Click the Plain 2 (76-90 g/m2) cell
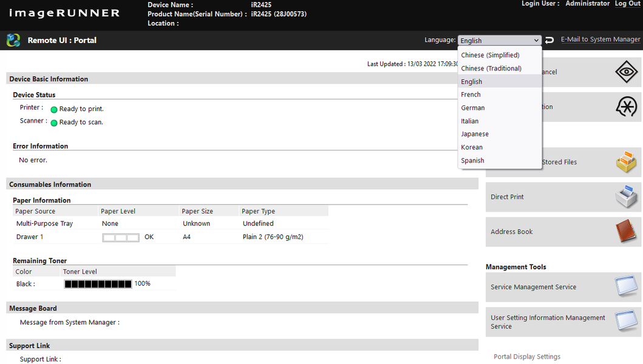This screenshot has width=643, height=364. [x=273, y=237]
